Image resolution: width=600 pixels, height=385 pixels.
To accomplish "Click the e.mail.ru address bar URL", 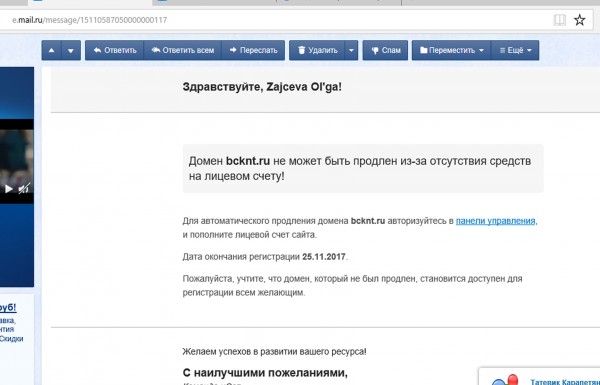I will coord(90,20).
